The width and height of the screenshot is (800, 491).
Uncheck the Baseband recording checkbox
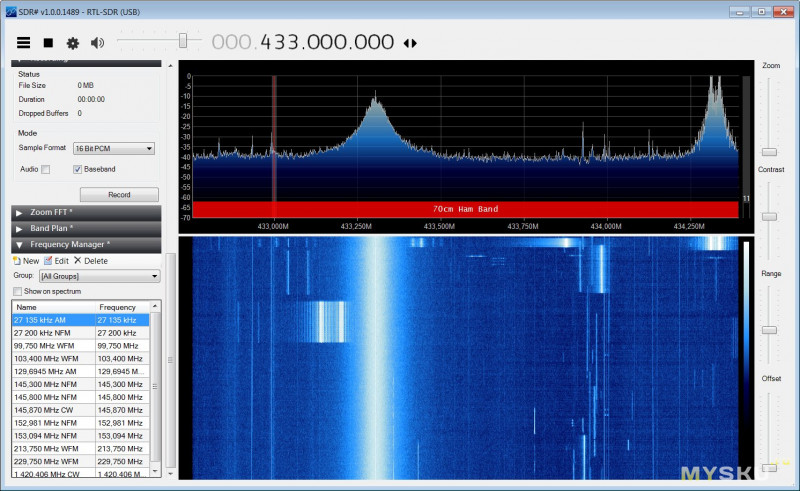tap(78, 169)
